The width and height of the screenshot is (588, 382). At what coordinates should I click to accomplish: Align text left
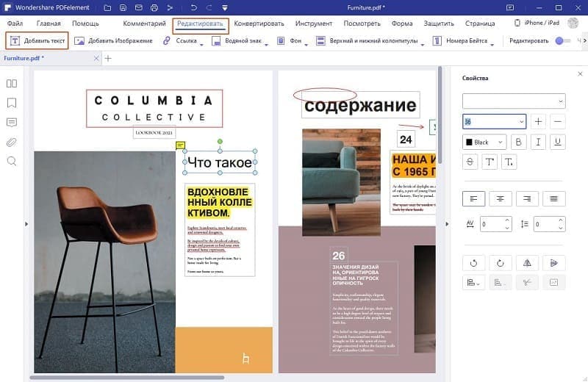coord(473,198)
